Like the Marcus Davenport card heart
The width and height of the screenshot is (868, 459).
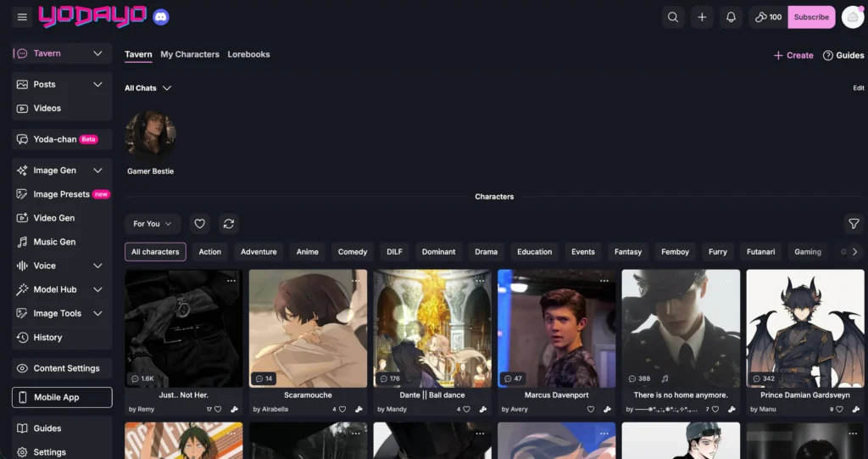591,409
